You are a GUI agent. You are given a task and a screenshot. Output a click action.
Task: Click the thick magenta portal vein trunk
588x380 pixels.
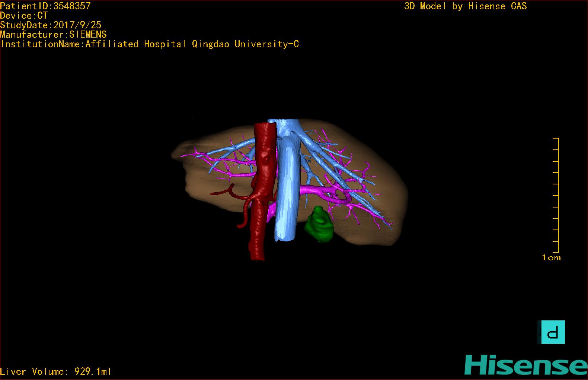point(320,190)
